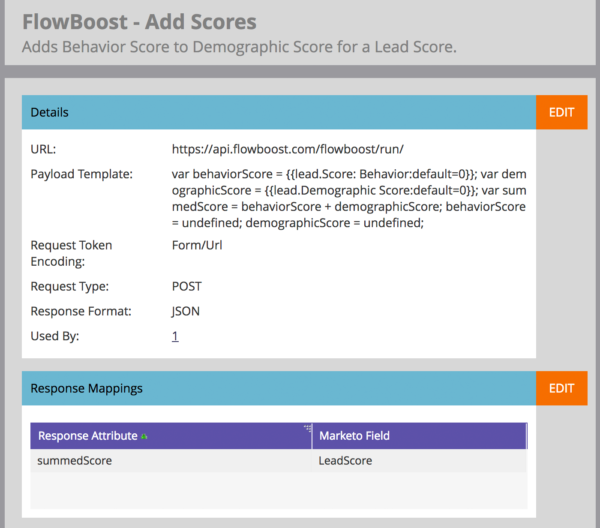
Task: Select the LeadScore Marketo field cell
Action: point(420,460)
